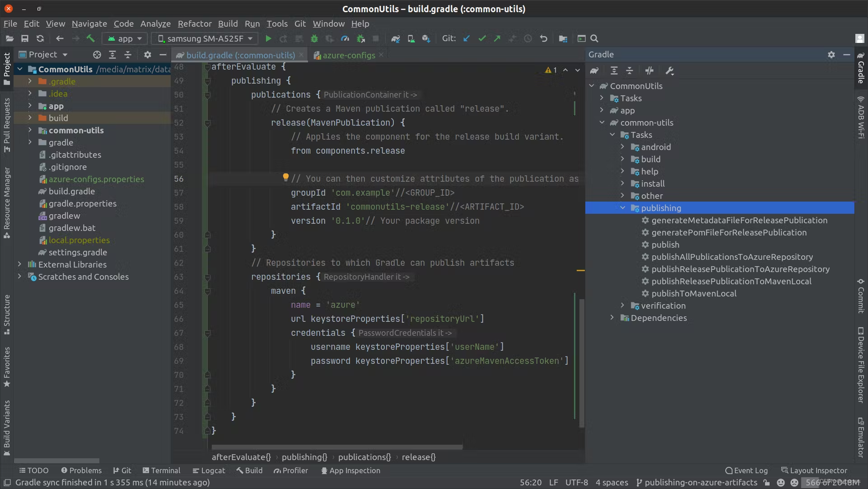Open the Refactor menu
This screenshot has width=868, height=489.
(x=195, y=24)
